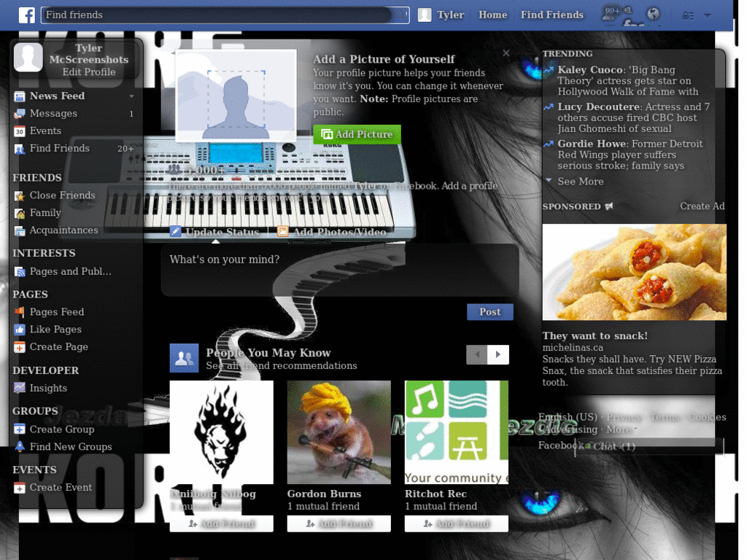
Task: Open privacy shortcuts icon in top bar
Action: pos(688,16)
